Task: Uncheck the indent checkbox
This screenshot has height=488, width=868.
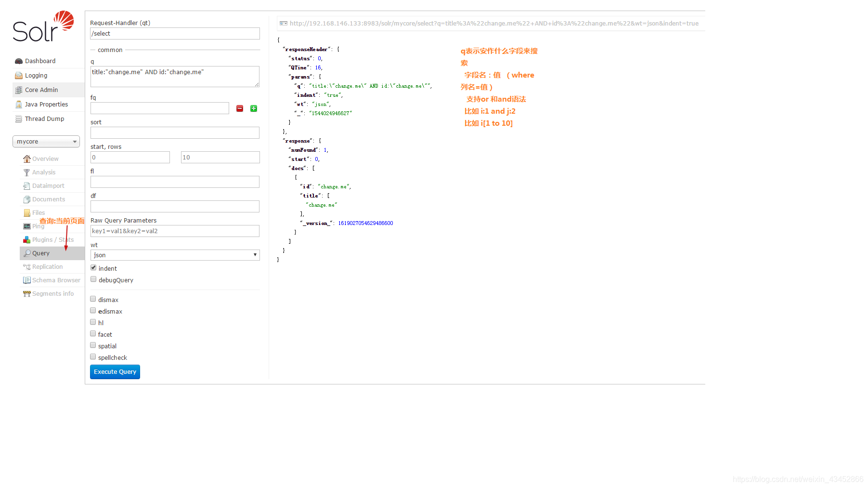Action: (93, 268)
